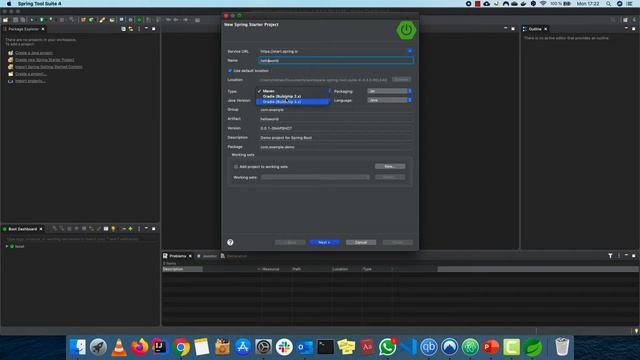Screen dimensions: 640x360
Task: Select the Problems tab
Action: (x=178, y=256)
